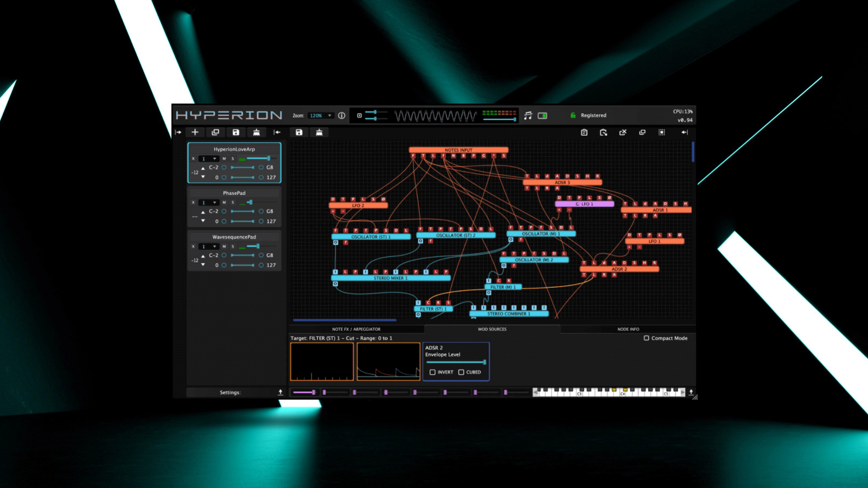This screenshot has width=868, height=488.
Task: Click the first purple macro slider
Action: [x=304, y=392]
